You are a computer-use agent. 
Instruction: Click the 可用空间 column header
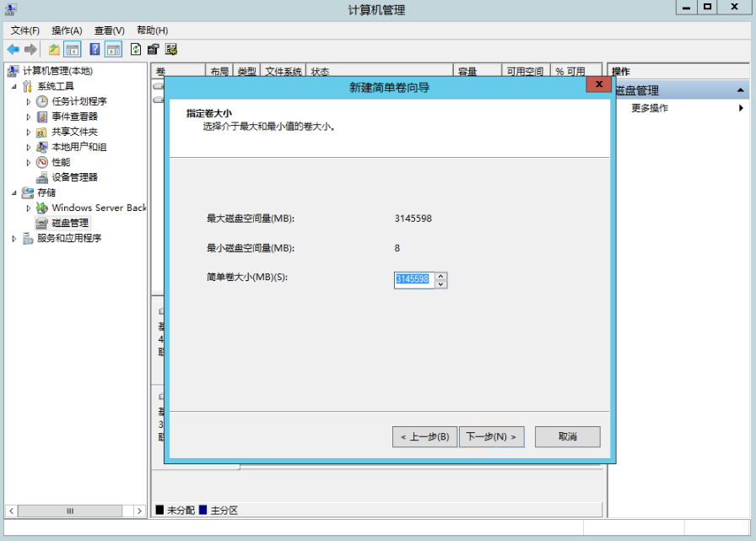point(526,72)
